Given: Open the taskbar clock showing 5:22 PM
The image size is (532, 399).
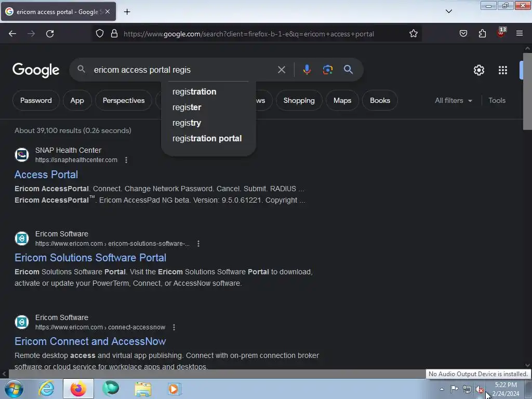Looking at the screenshot, I should [x=506, y=389].
